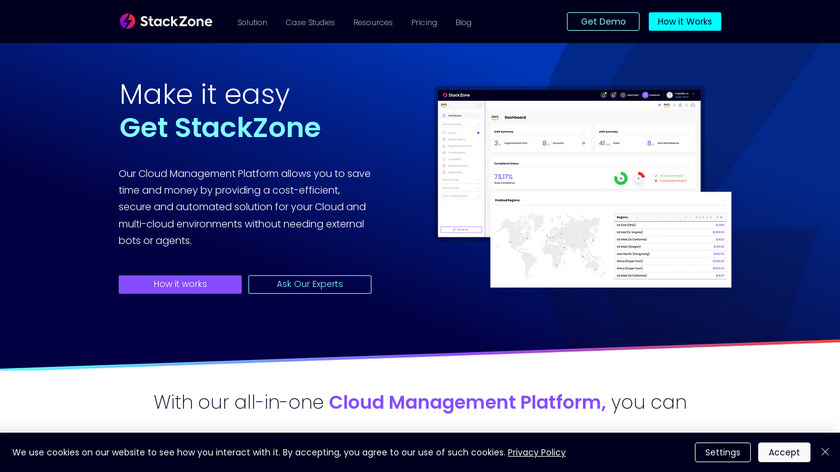Click the 'Get StackZone' headline text

pyautogui.click(x=220, y=128)
